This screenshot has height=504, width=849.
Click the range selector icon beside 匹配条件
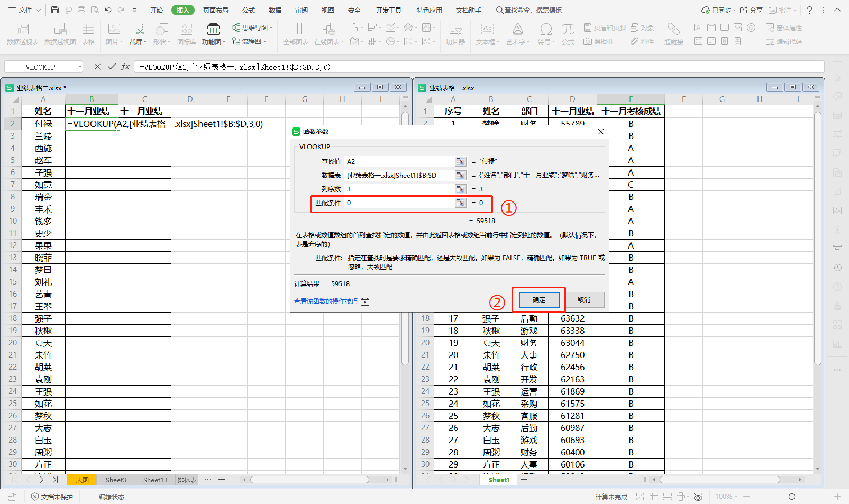460,203
